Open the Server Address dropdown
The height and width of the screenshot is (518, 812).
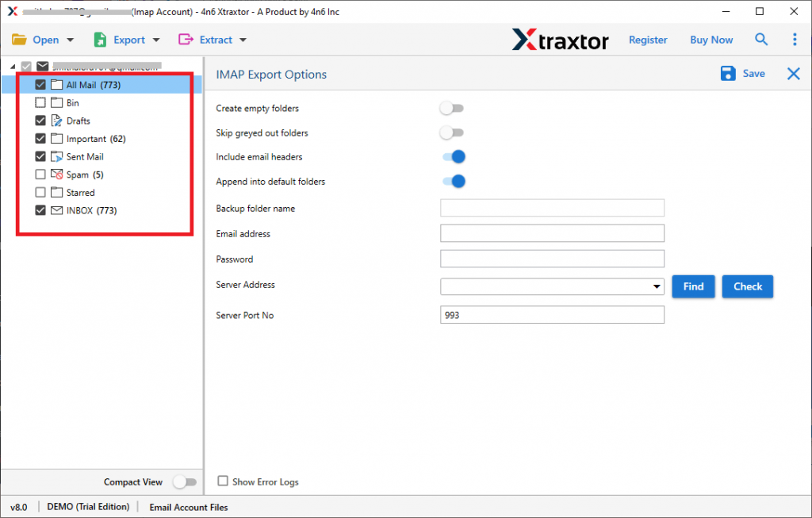pyautogui.click(x=657, y=286)
